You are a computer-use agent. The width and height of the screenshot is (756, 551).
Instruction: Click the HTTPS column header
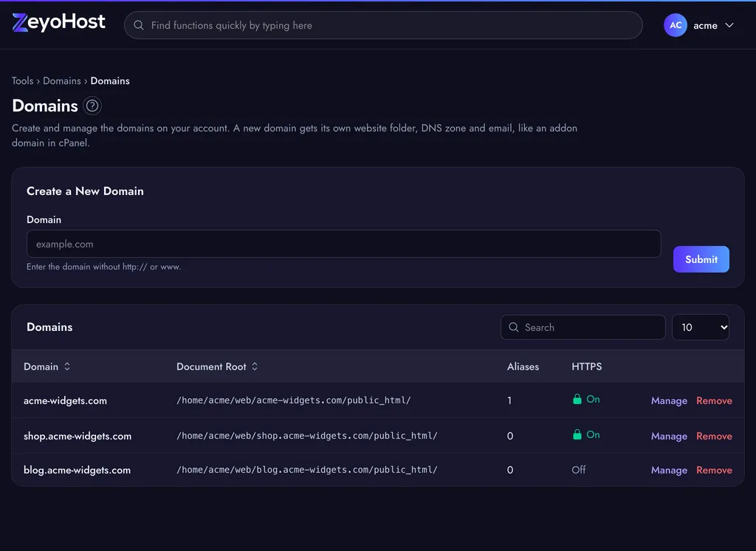[586, 366]
